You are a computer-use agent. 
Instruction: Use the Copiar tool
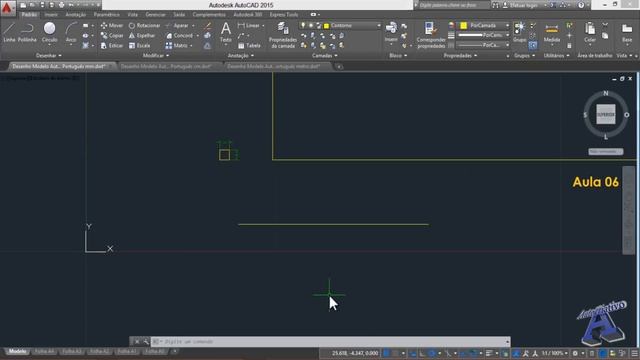coord(112,36)
